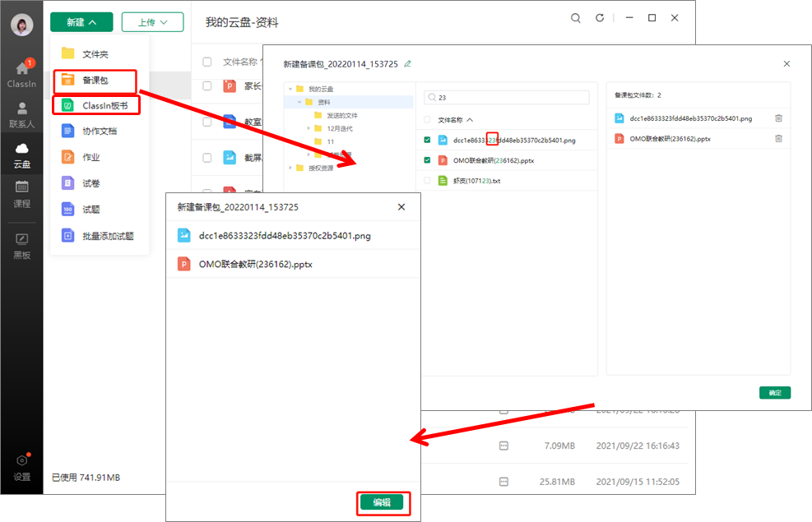Viewport: 812px width, 522px height.
Task: Collapse 我的云盘 tree node
Action: coord(290,89)
